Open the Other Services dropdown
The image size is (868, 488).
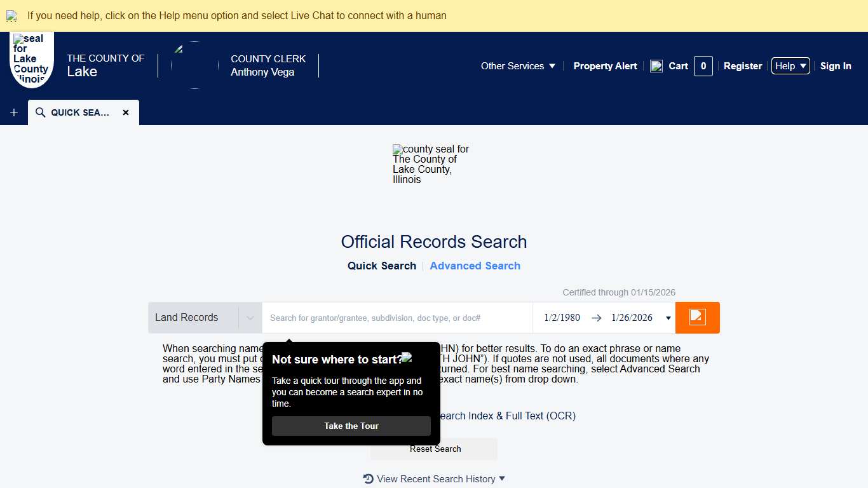(518, 65)
